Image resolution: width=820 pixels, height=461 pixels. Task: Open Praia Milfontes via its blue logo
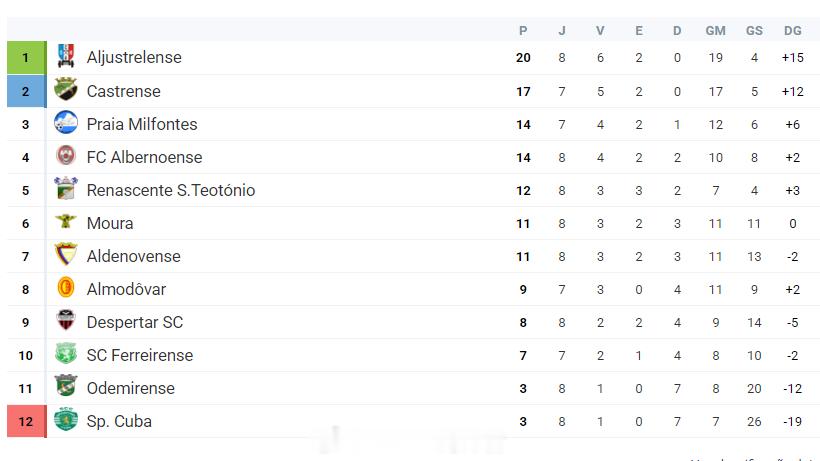66,123
